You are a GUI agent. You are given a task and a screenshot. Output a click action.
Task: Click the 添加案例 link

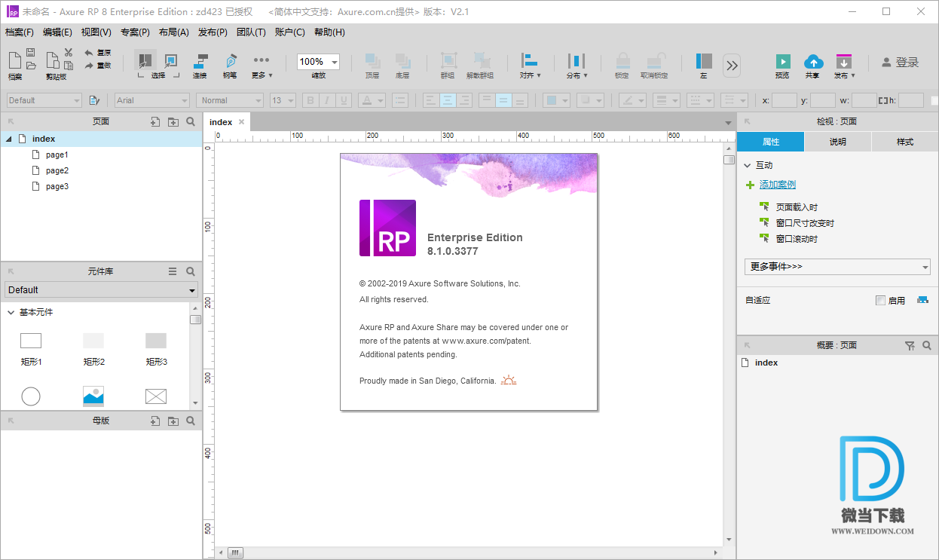coord(778,185)
